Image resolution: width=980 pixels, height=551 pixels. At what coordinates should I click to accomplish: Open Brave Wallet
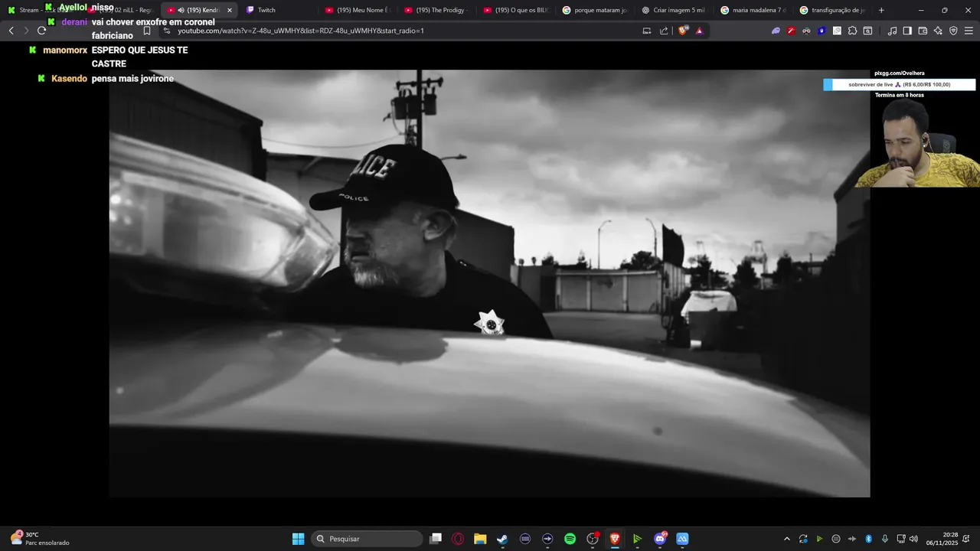pos(923,31)
